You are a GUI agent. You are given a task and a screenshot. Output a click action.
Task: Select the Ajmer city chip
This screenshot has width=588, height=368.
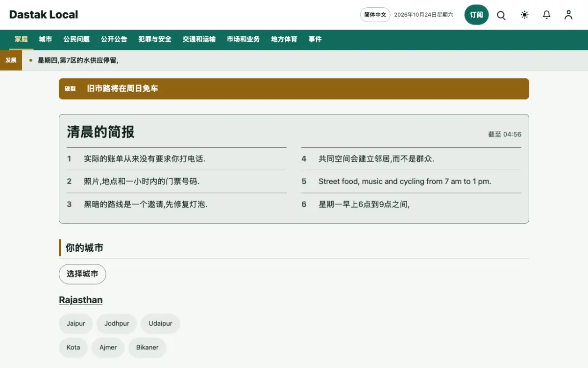108,347
